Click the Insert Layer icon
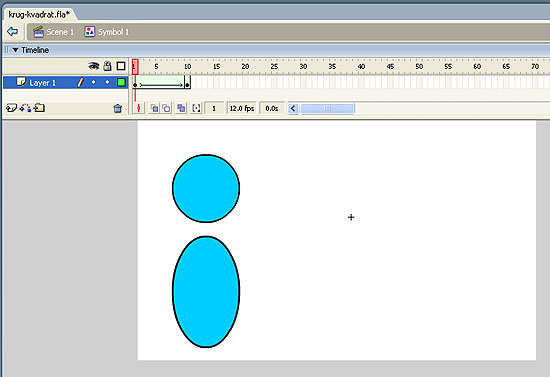The height and width of the screenshot is (377, 550). [11, 108]
